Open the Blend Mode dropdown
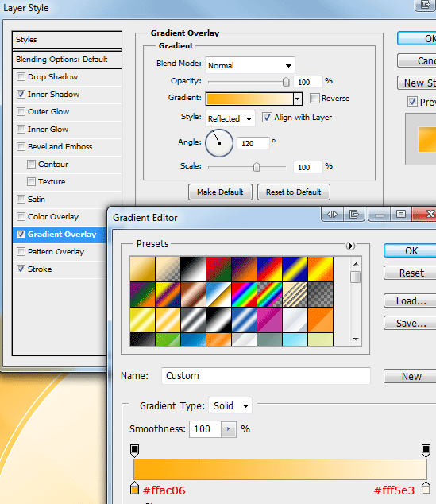The height and width of the screenshot is (504, 436). pyautogui.click(x=250, y=65)
